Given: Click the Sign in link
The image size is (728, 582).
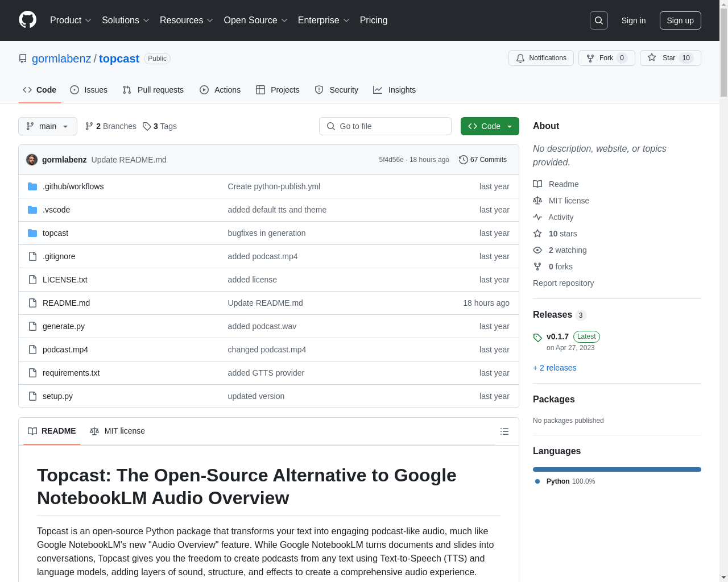Looking at the screenshot, I should (x=634, y=20).
